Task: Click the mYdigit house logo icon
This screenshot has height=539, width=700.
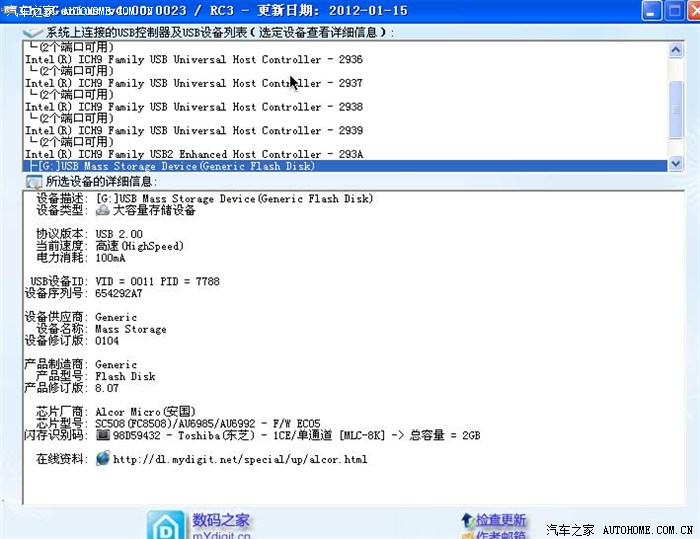Action: point(165,525)
